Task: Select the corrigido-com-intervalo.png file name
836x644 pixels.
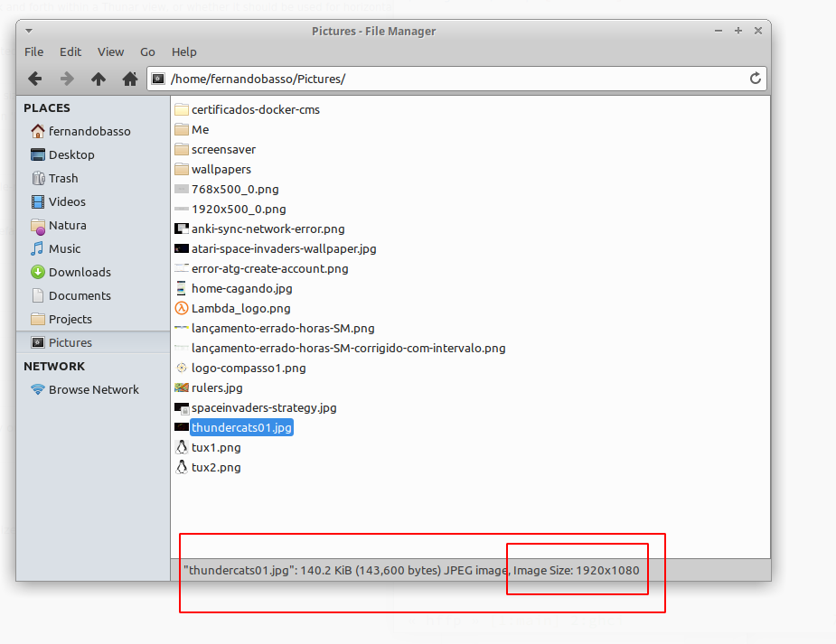Action: coord(349,348)
